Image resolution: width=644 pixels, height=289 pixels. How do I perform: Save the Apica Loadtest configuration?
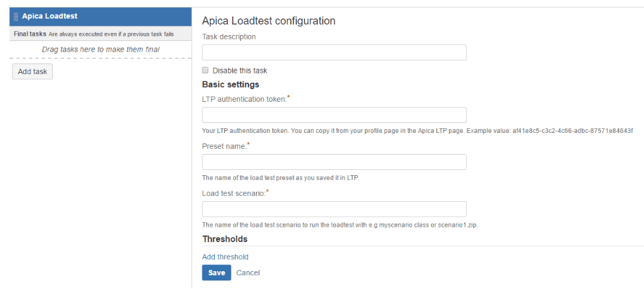[x=216, y=272]
